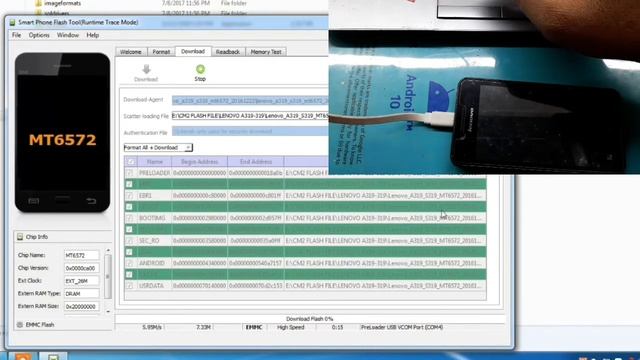Click the End Address column header

[x=256, y=162]
